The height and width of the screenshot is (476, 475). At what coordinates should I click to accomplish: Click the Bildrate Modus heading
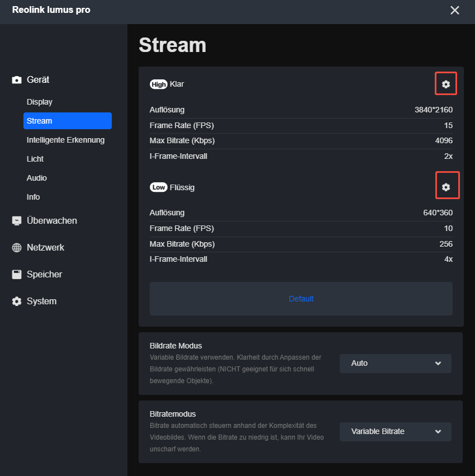click(x=175, y=346)
